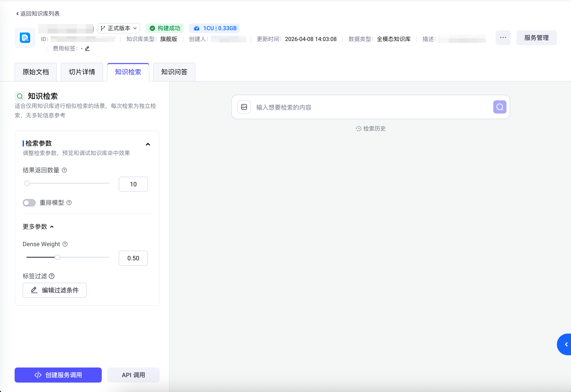Click the 创建服务调用 button

click(58, 375)
